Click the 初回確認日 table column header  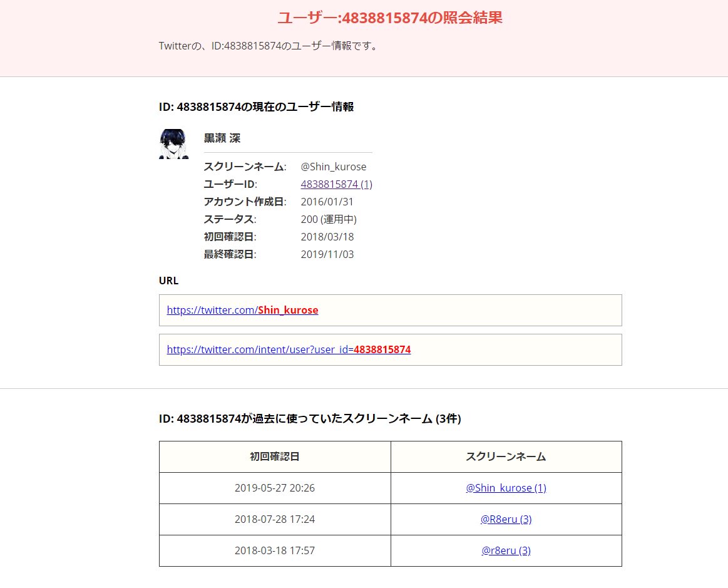pyautogui.click(x=275, y=456)
